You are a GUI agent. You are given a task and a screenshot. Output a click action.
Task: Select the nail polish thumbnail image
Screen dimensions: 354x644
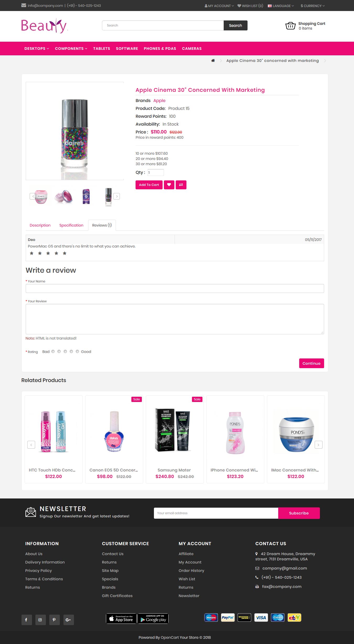[108, 197]
